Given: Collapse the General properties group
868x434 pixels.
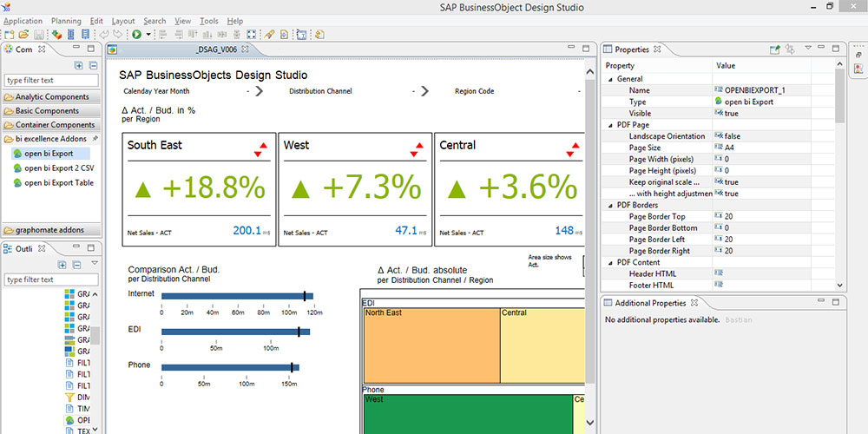Looking at the screenshot, I should tap(609, 79).
